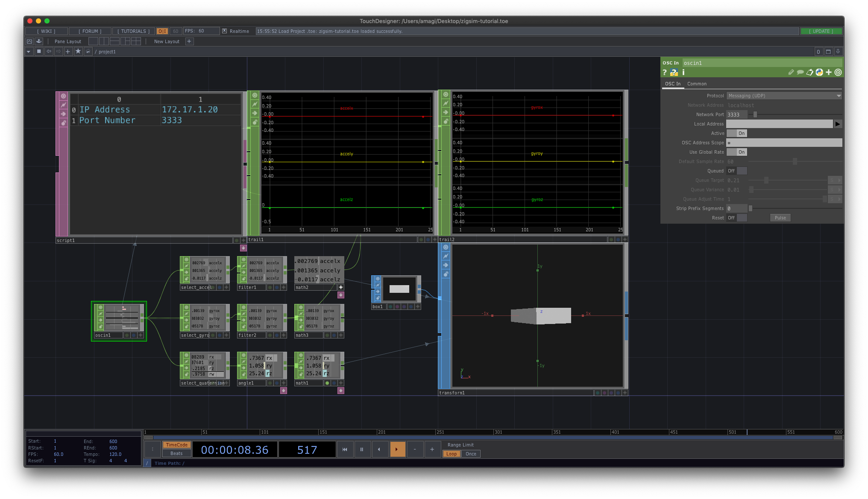Open the Protocol dropdown

[x=784, y=96]
